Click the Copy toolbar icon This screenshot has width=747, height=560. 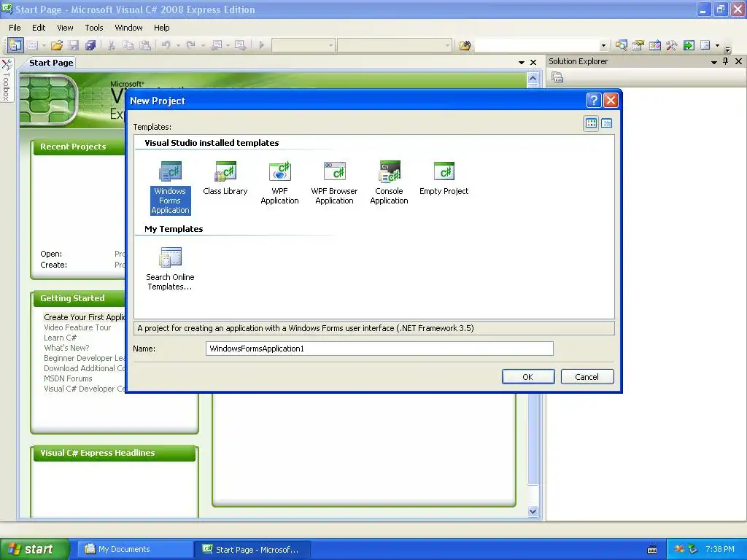(x=128, y=45)
